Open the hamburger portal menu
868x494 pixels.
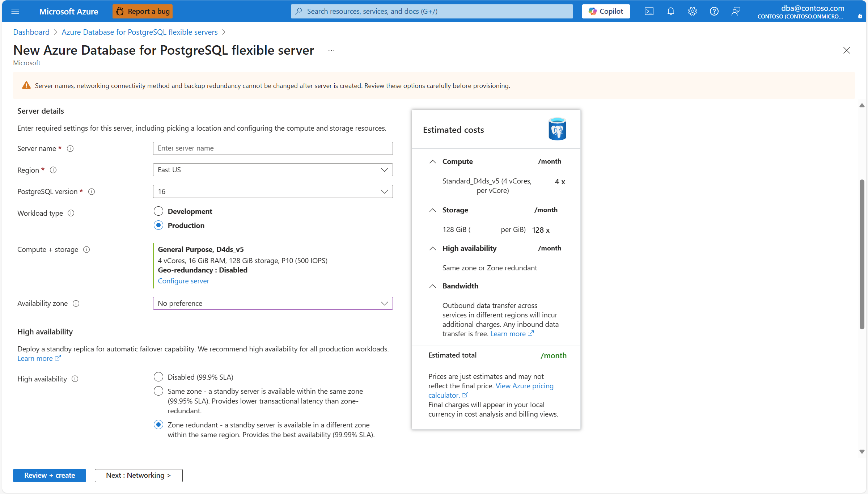(x=15, y=11)
